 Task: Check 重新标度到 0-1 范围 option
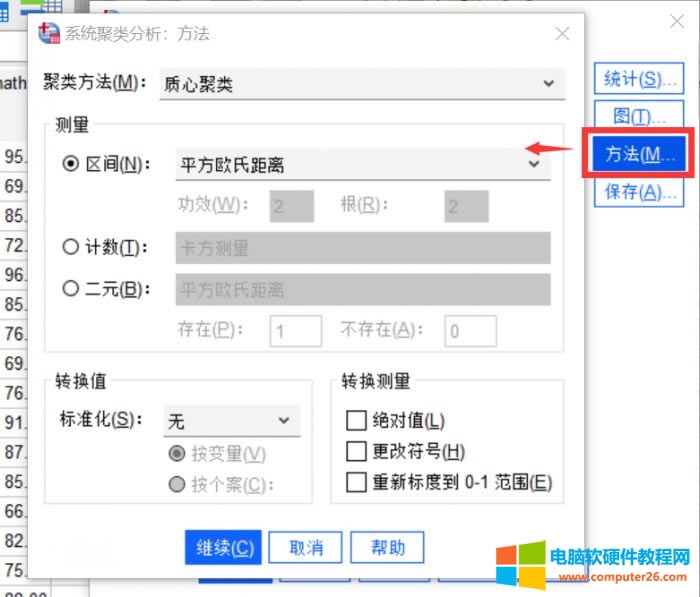pyautogui.click(x=356, y=482)
